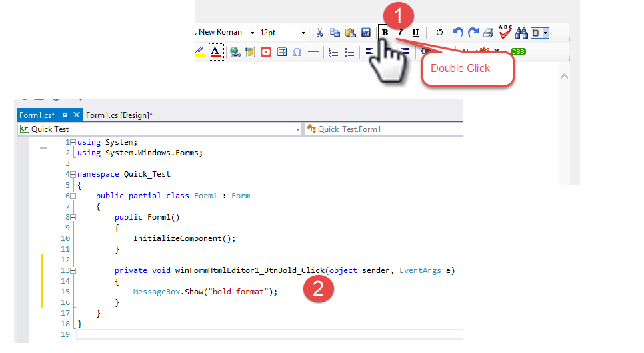Switch to the Form1.cs [Design] tab
The width and height of the screenshot is (644, 353).
tap(119, 115)
